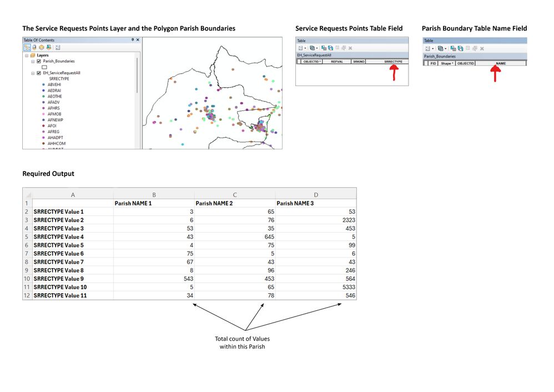Click the SRRECTYPE Value 5 cell
Image resolution: width=554 pixels, height=392 pixels.
(73, 245)
